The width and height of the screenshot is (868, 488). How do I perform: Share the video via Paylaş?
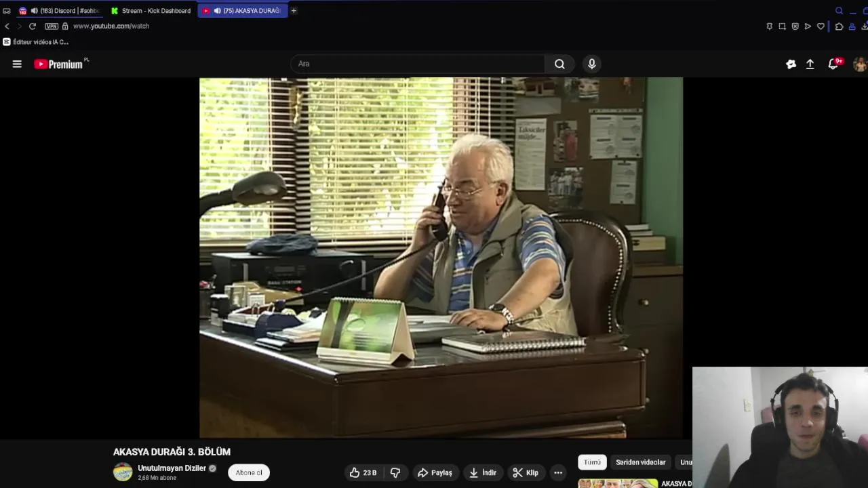[435, 472]
